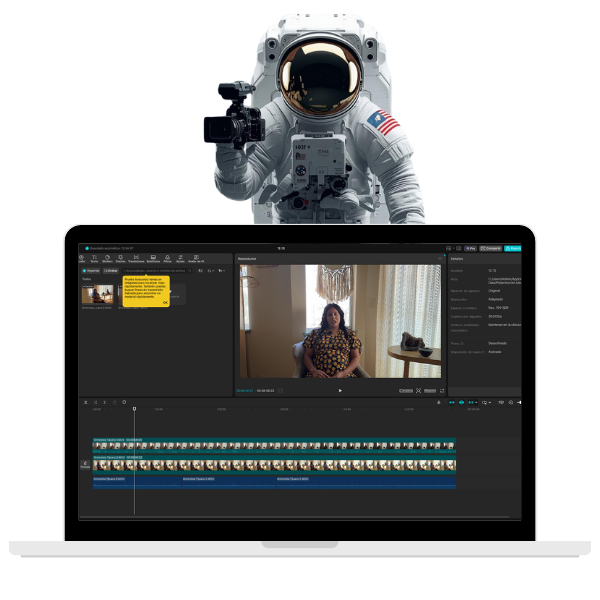This screenshot has height=600, width=600.
Task: Click the Pro button in top bar
Action: (x=471, y=248)
